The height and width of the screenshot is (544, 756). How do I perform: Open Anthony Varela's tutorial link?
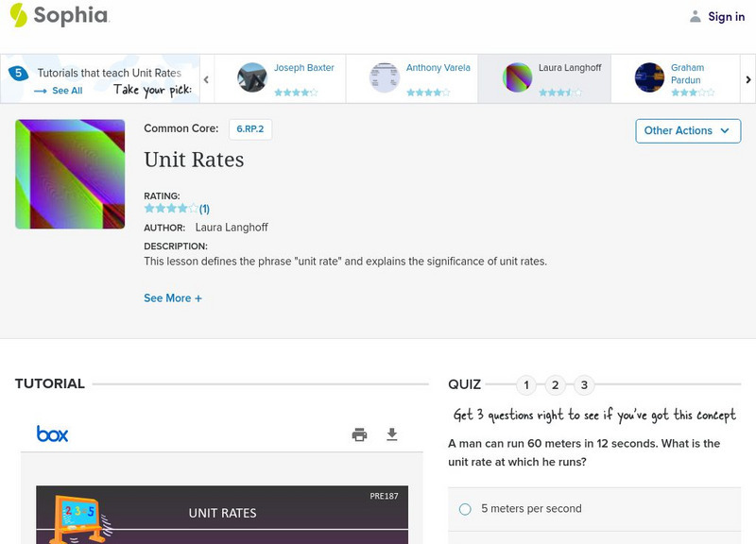click(438, 68)
